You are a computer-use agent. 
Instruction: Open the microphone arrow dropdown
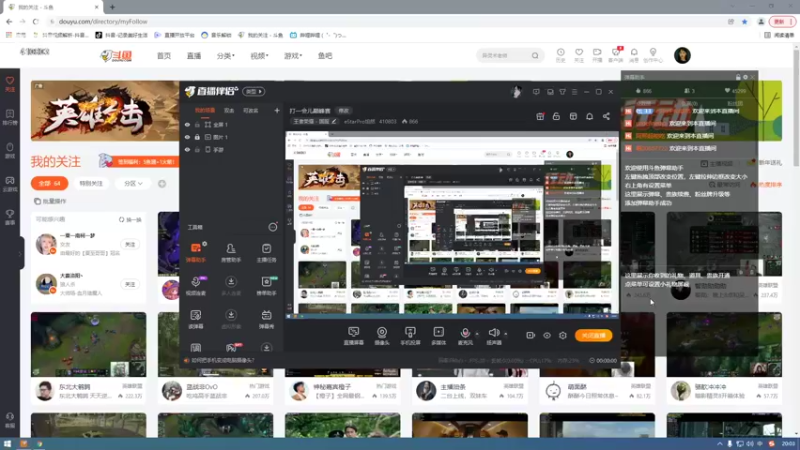pyautogui.click(x=477, y=334)
